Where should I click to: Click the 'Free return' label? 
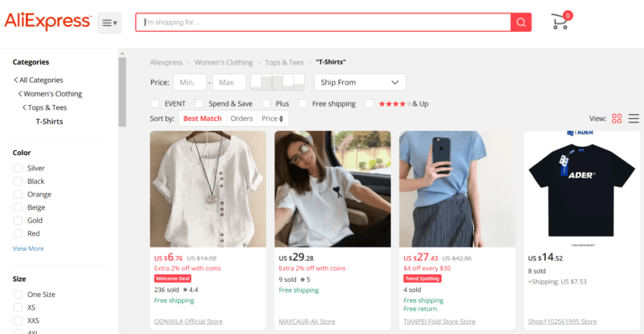(420, 309)
